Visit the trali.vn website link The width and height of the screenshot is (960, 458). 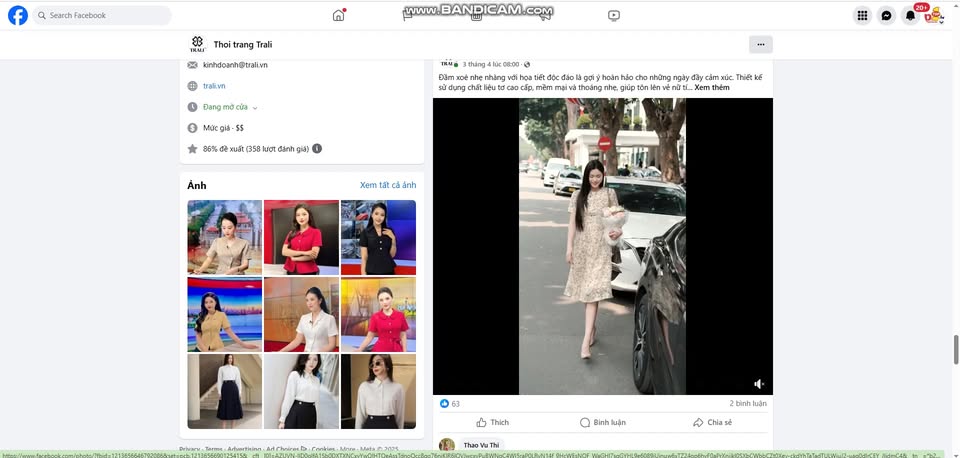tap(214, 86)
